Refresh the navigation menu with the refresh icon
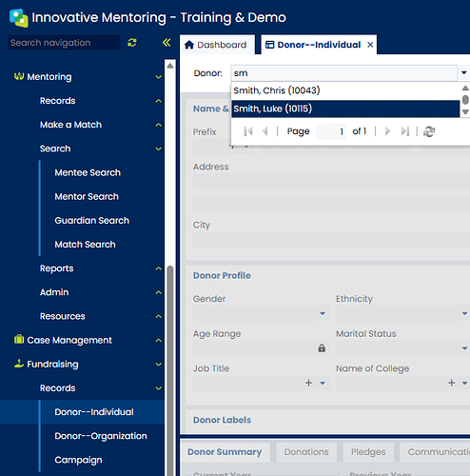Image resolution: width=470 pixels, height=476 pixels. [132, 43]
